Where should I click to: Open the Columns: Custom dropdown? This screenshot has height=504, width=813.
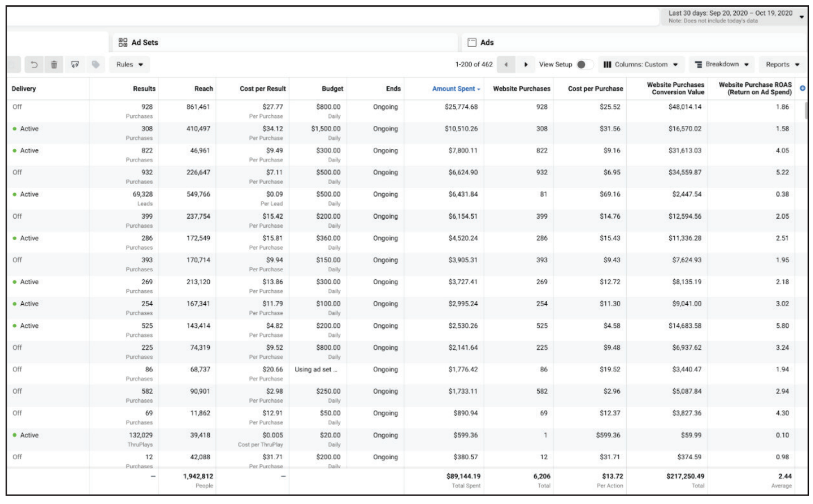coord(641,65)
